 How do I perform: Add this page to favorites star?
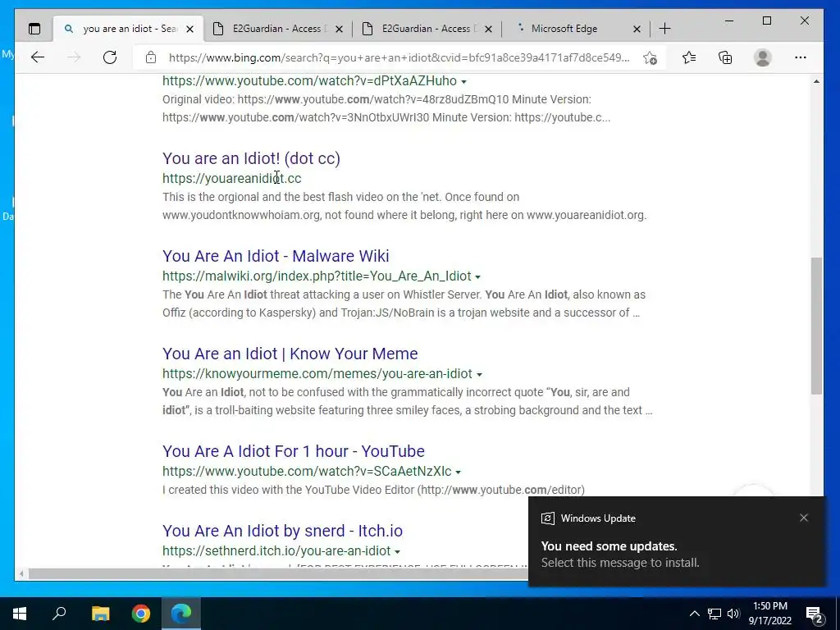(x=650, y=58)
